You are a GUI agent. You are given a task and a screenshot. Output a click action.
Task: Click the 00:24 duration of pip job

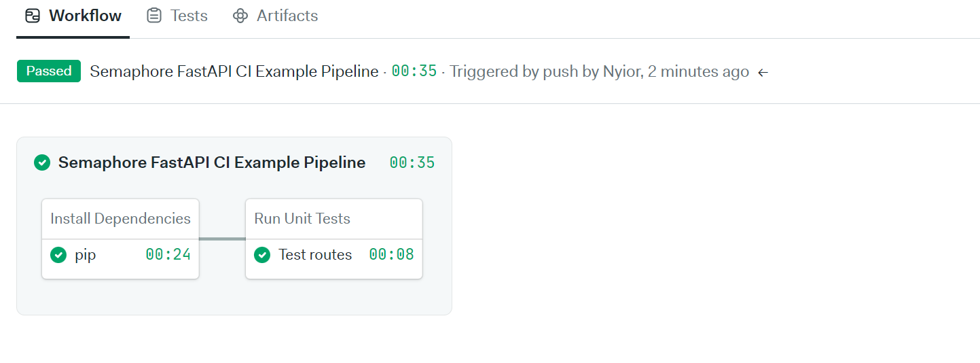click(x=168, y=255)
